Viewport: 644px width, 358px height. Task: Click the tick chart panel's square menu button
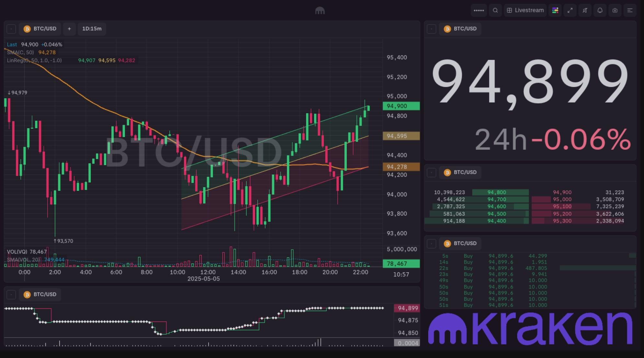(x=11, y=295)
